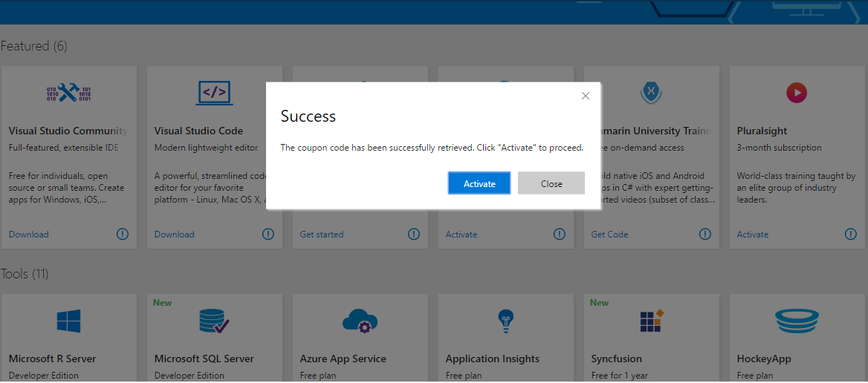Click Modern lightweight editor subtitle

(x=206, y=148)
